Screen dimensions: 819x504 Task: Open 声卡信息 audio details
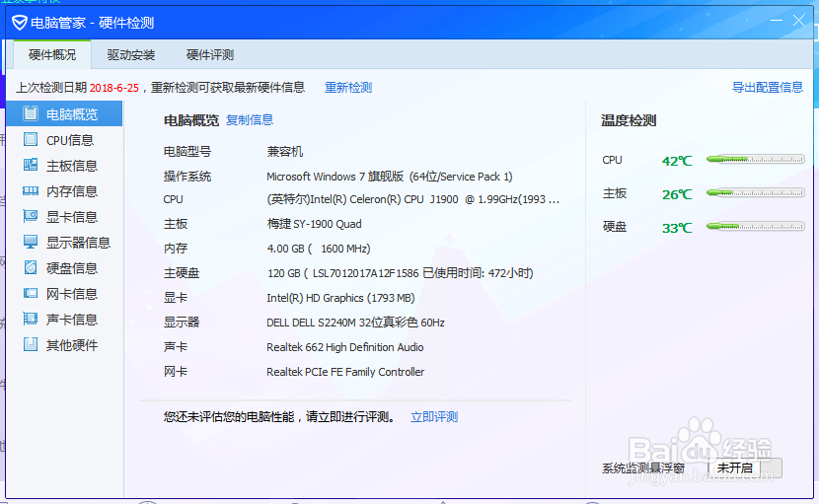tap(64, 320)
